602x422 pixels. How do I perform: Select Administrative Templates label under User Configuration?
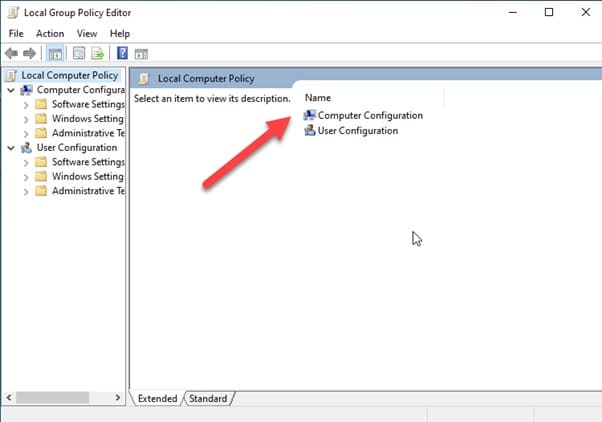(x=89, y=190)
